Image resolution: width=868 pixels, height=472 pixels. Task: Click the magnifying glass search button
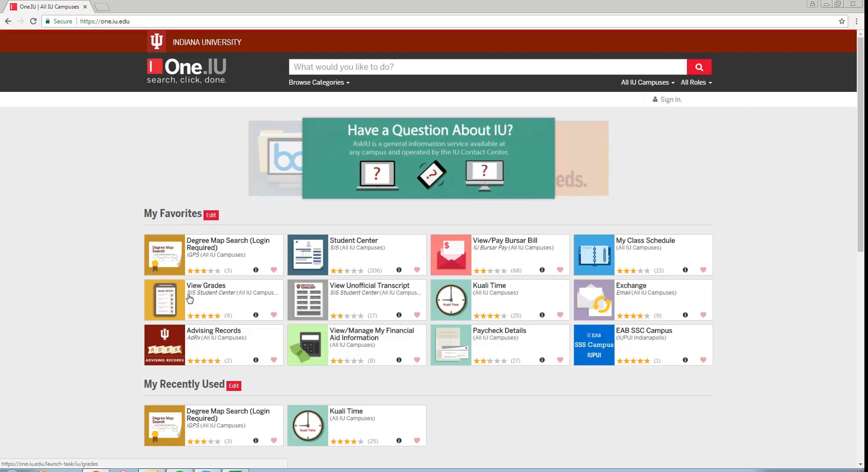pyautogui.click(x=699, y=67)
